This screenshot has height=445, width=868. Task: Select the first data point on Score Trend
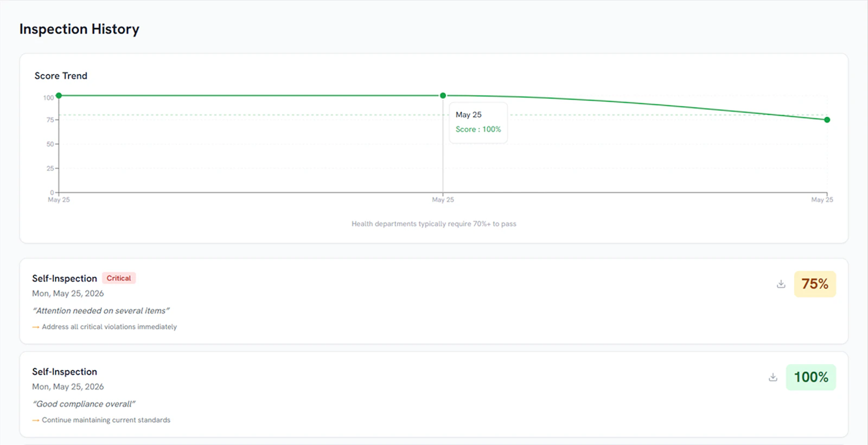pos(59,95)
